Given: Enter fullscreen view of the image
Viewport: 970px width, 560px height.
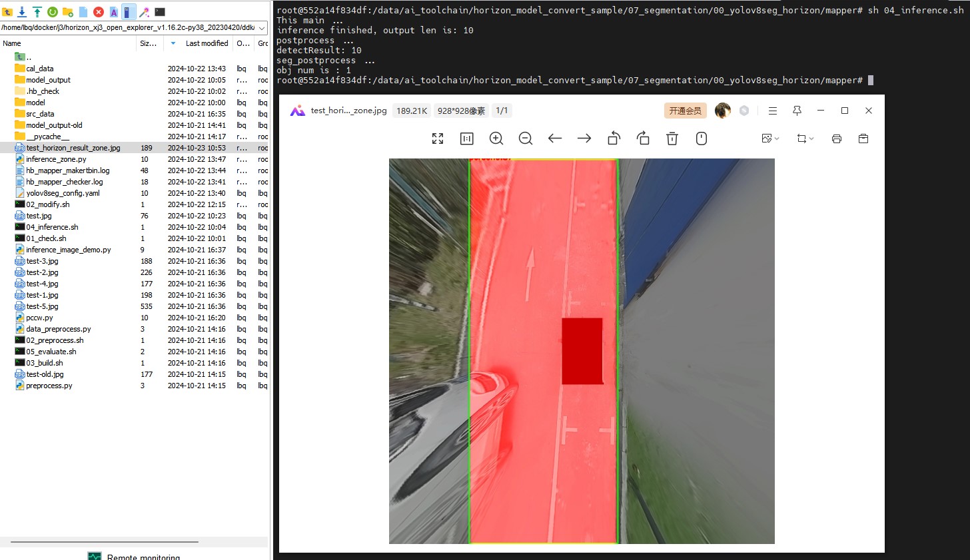Looking at the screenshot, I should (x=438, y=139).
